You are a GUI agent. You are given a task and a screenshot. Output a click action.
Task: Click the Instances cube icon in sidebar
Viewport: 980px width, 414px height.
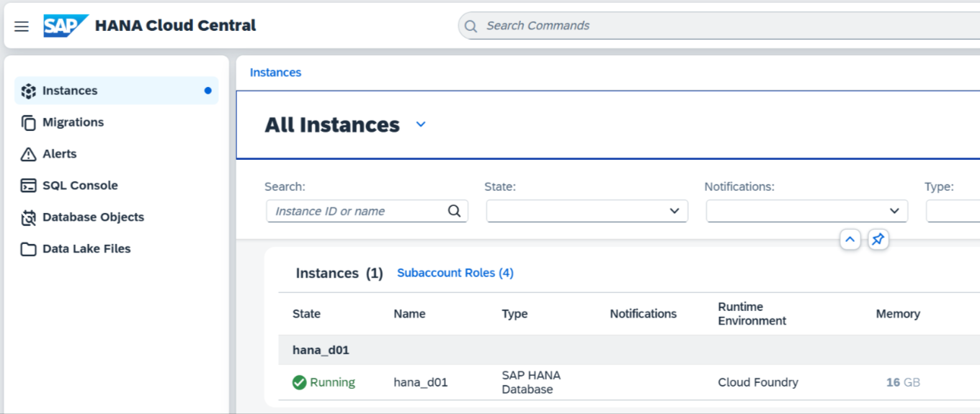pos(28,91)
